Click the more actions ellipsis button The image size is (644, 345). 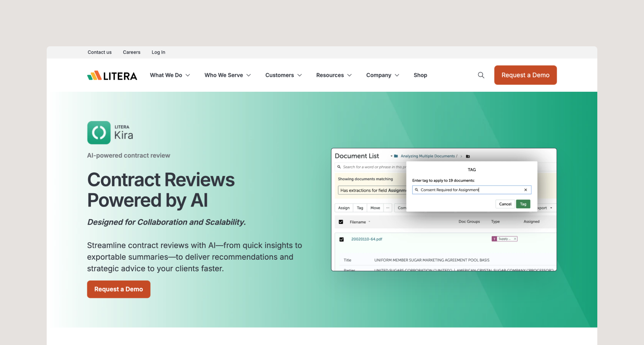click(x=388, y=208)
